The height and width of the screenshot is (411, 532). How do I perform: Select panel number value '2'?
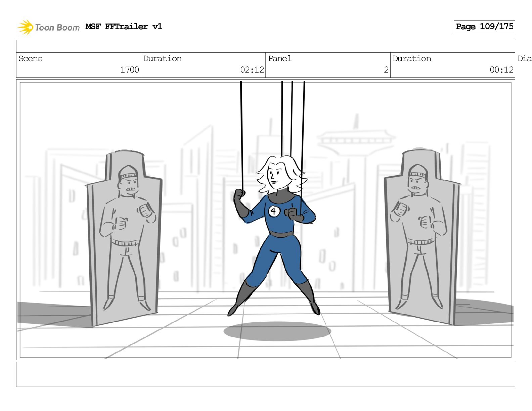[x=386, y=70]
